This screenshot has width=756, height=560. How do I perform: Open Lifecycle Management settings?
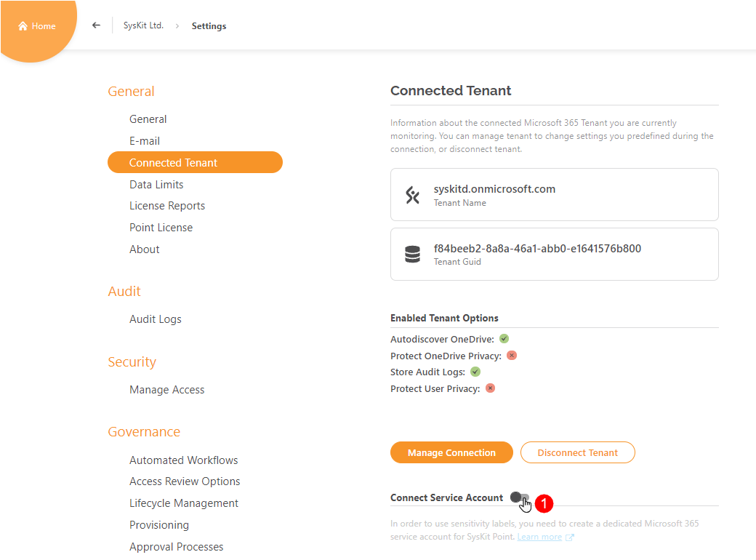184,503
